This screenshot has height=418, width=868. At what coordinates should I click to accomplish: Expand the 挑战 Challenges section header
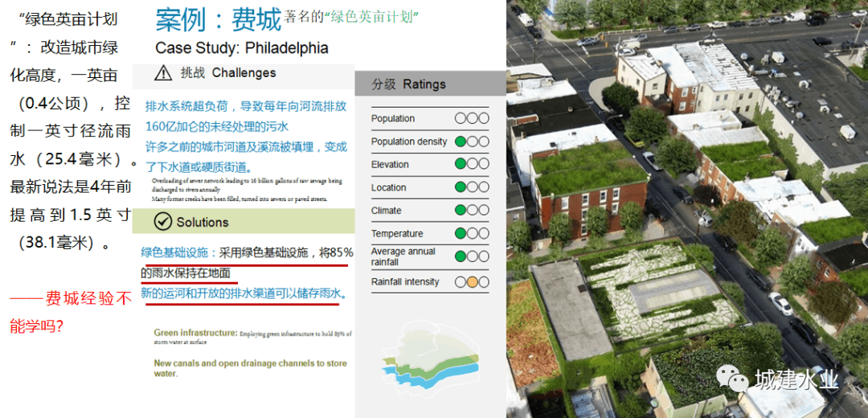[243, 73]
